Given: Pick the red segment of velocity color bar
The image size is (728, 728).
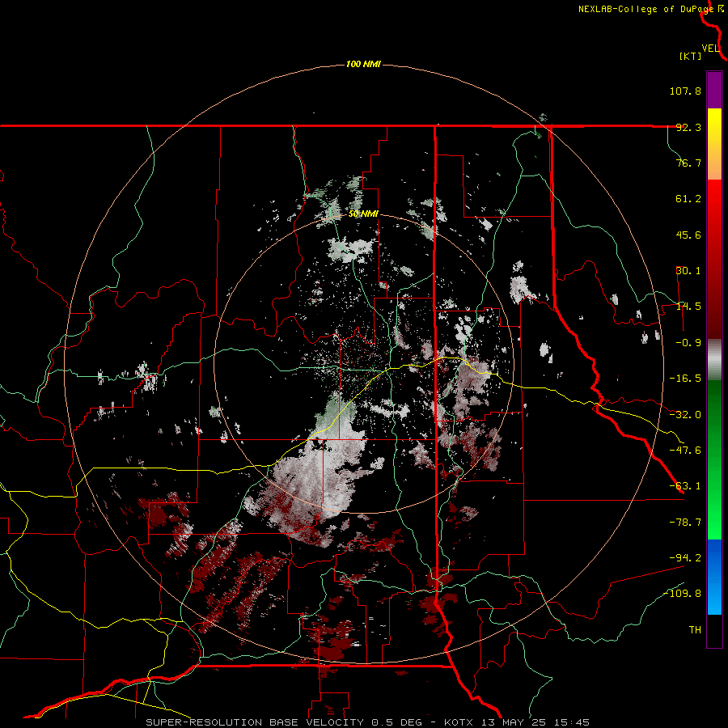Looking at the screenshot, I should coord(714,259).
